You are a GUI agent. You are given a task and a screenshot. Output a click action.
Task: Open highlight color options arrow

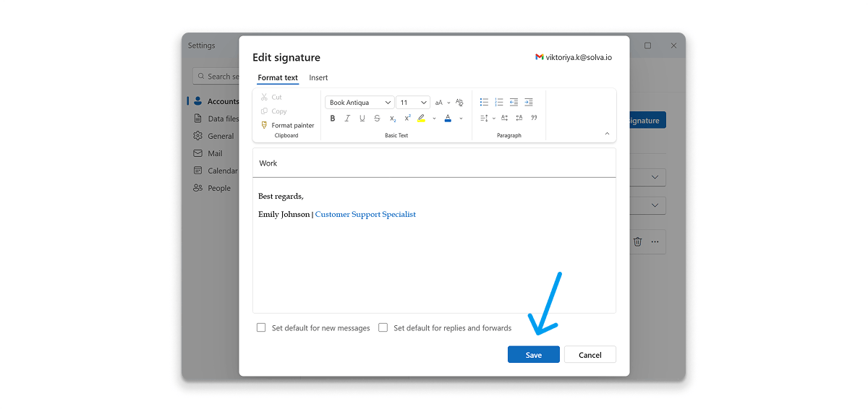[434, 118]
